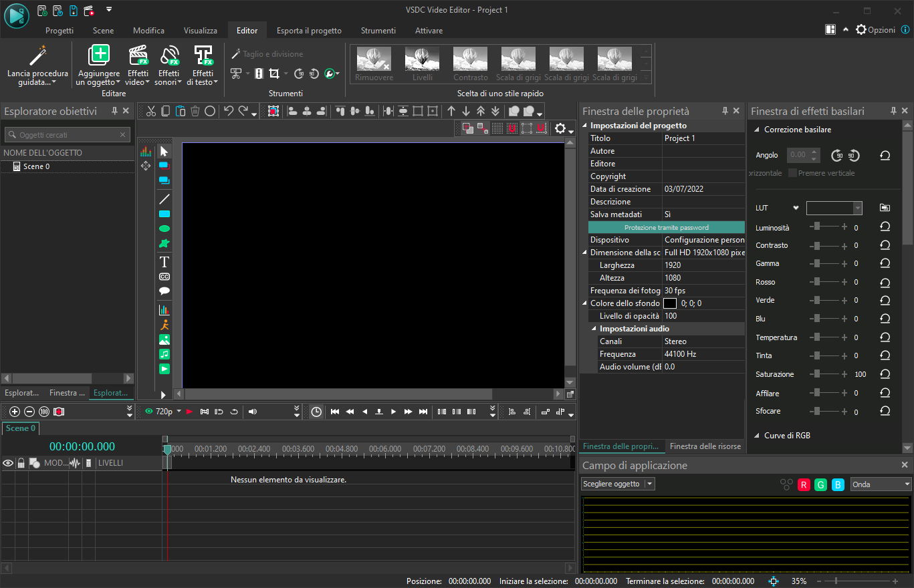
Task: Click the Protezione tramite password button
Action: (x=666, y=227)
